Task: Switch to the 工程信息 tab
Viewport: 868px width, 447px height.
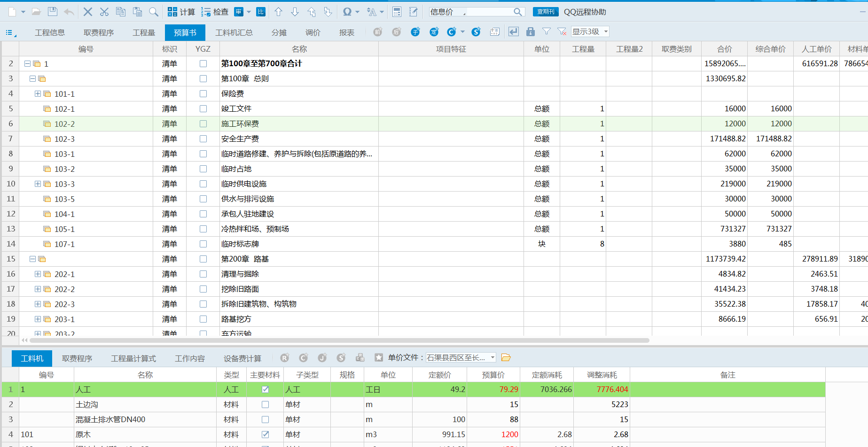Action: [x=50, y=32]
